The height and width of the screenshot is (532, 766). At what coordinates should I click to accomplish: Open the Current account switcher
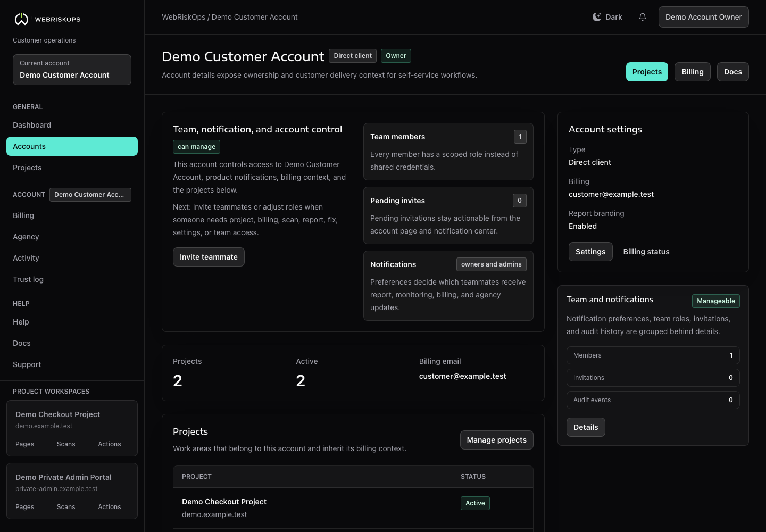point(72,70)
